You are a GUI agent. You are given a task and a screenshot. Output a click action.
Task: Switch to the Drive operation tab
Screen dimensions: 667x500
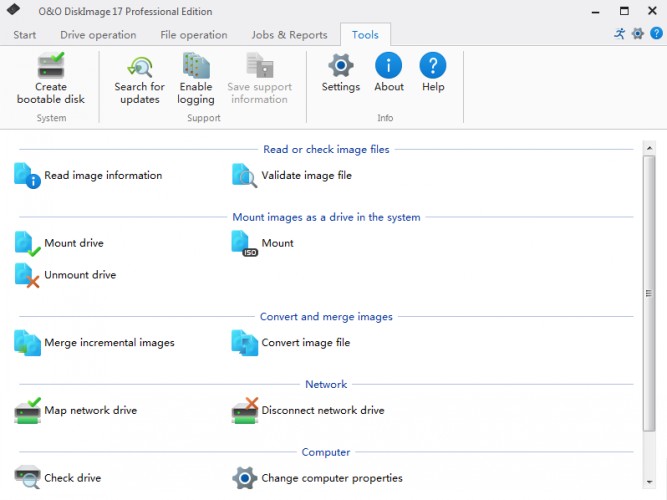pyautogui.click(x=98, y=35)
